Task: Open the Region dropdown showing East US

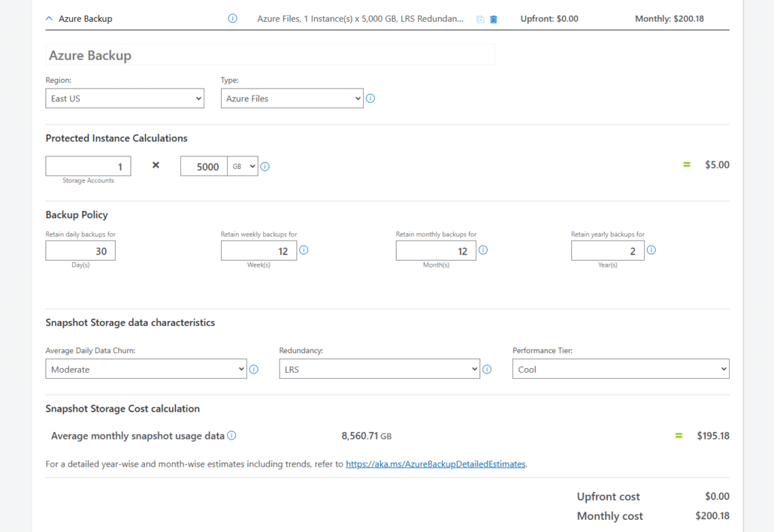Action: tap(125, 98)
